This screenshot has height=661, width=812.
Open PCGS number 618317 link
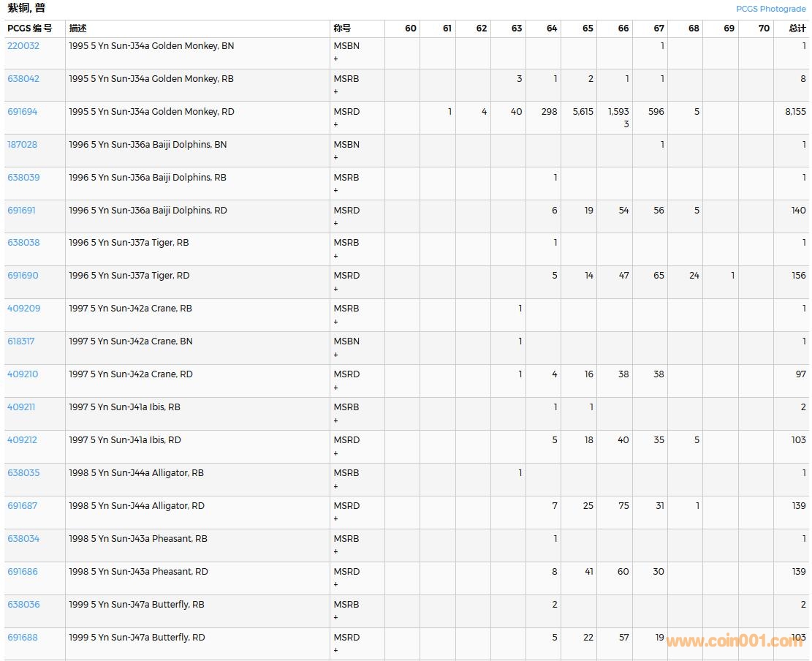pyautogui.click(x=21, y=341)
